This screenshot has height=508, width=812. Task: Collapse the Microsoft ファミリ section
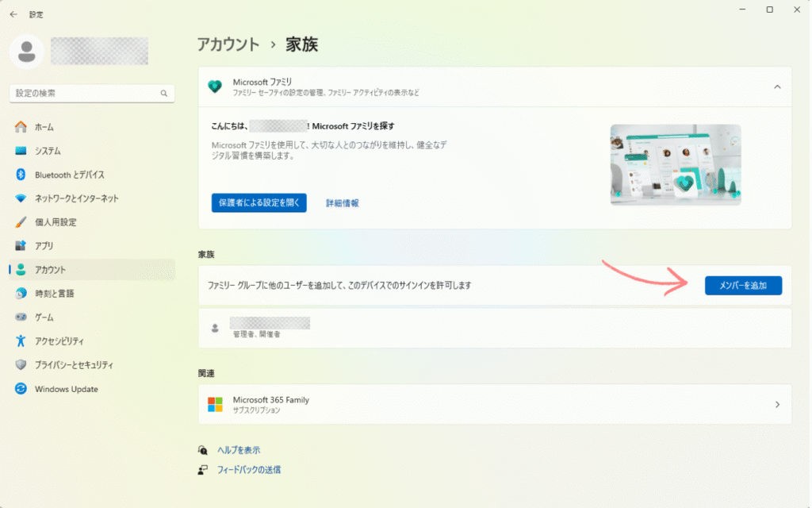777,87
